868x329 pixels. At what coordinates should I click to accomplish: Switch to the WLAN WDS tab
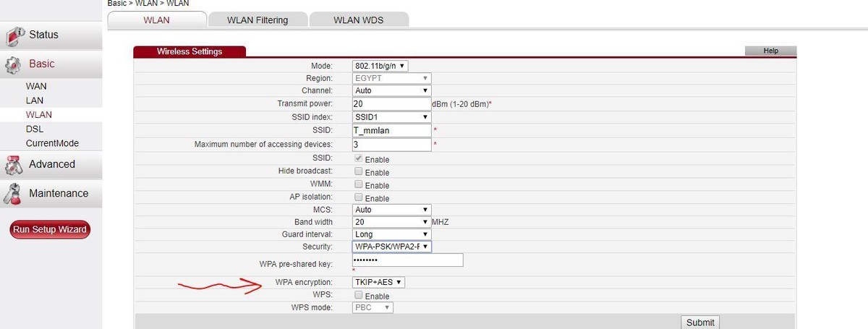point(358,20)
